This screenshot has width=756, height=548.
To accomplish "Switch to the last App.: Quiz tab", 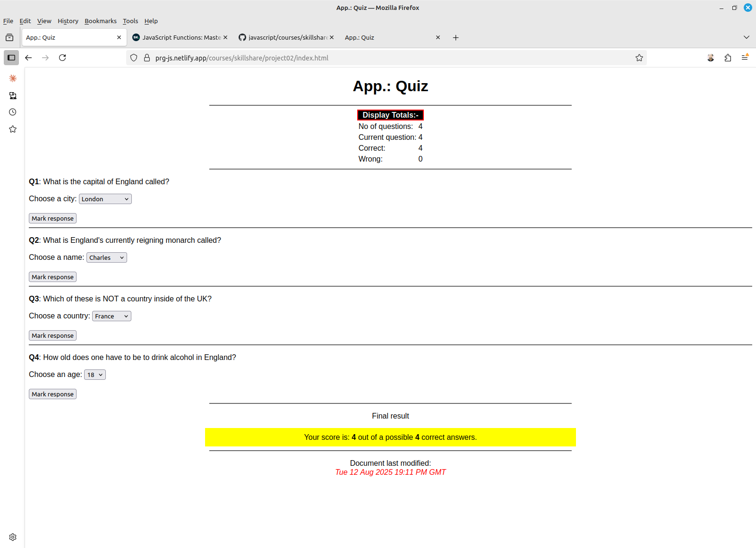I will (x=387, y=37).
